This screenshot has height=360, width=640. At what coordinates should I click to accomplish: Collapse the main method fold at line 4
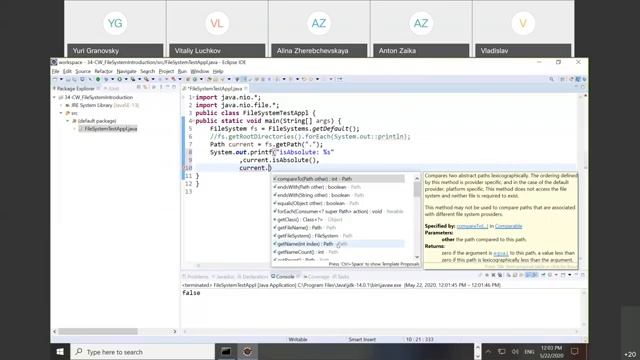[193, 121]
